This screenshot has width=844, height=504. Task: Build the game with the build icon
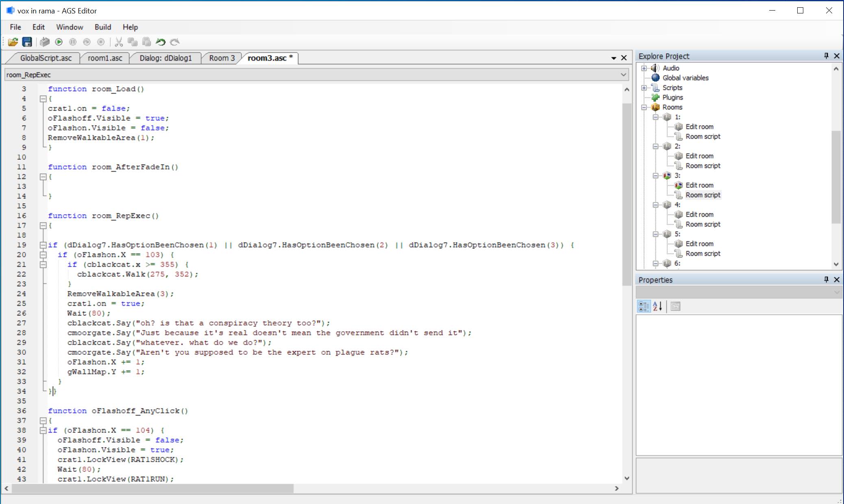pyautogui.click(x=44, y=42)
